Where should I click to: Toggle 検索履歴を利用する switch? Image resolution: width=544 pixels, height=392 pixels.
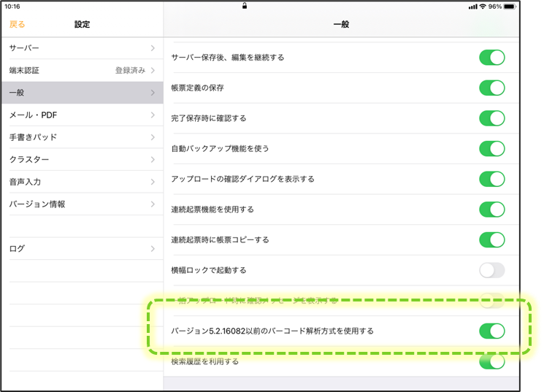491,361
